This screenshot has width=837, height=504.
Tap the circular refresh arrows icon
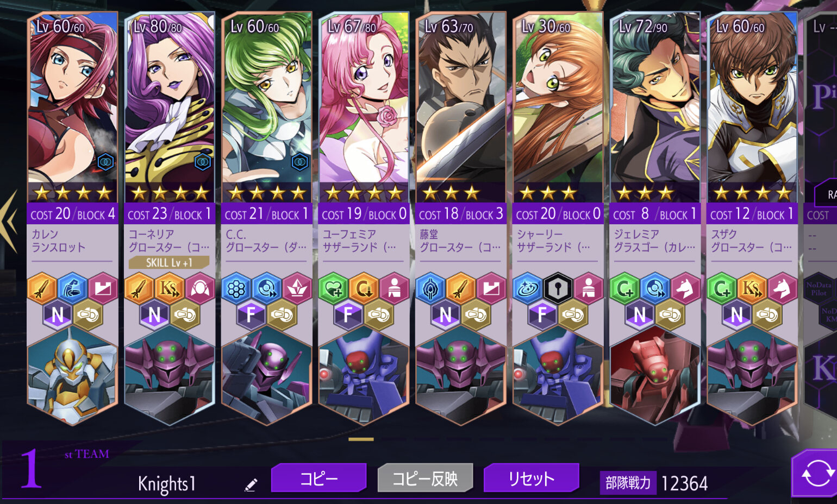(817, 474)
